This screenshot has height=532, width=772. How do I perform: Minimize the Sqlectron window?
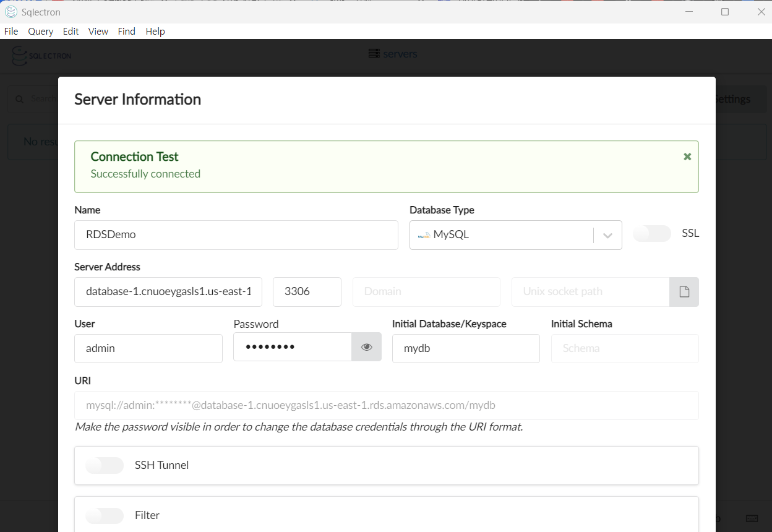pyautogui.click(x=689, y=12)
